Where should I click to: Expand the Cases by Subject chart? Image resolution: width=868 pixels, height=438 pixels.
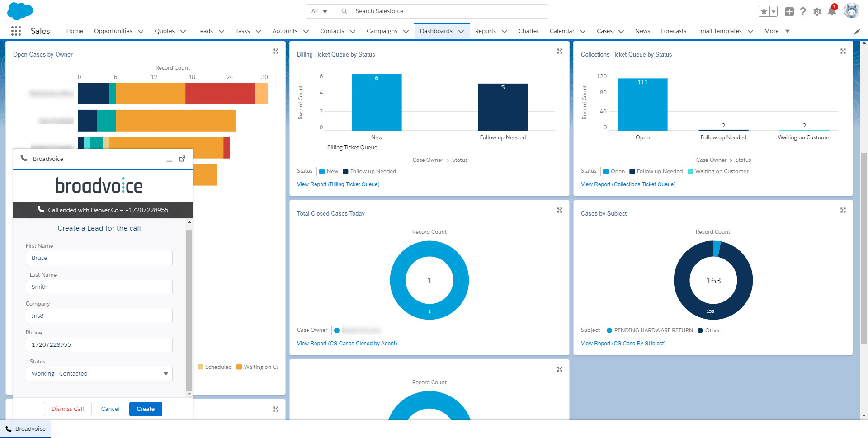[x=843, y=211]
